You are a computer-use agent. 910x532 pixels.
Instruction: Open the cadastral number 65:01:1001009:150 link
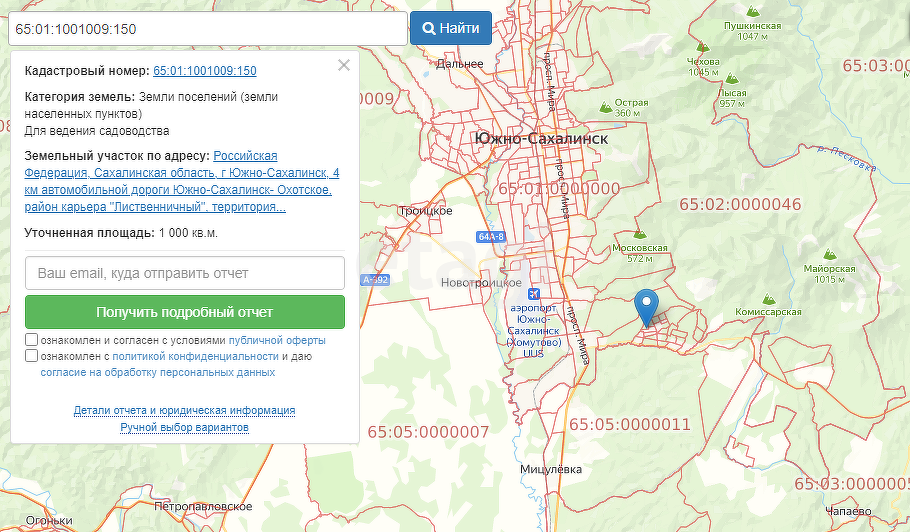click(x=204, y=71)
